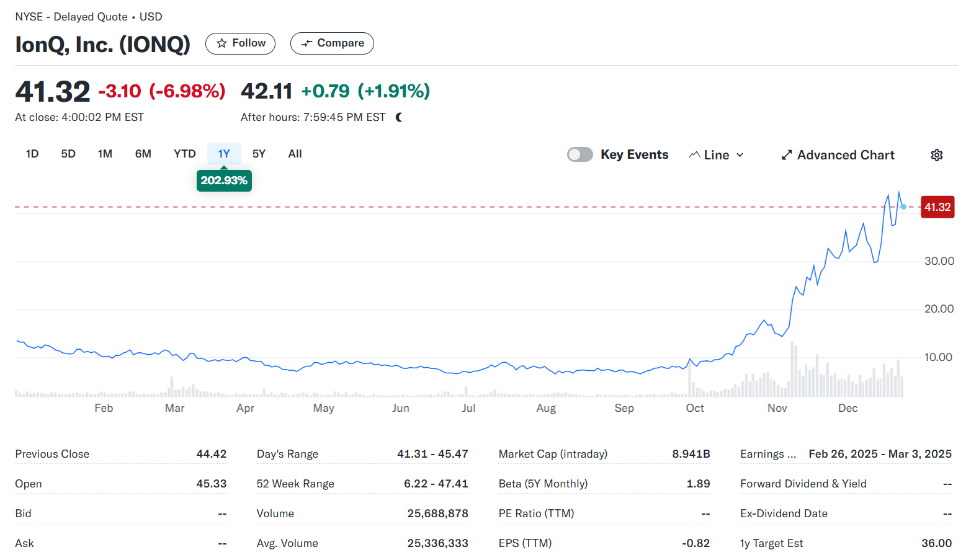Click the Ex-Dividend Date label

point(784,513)
